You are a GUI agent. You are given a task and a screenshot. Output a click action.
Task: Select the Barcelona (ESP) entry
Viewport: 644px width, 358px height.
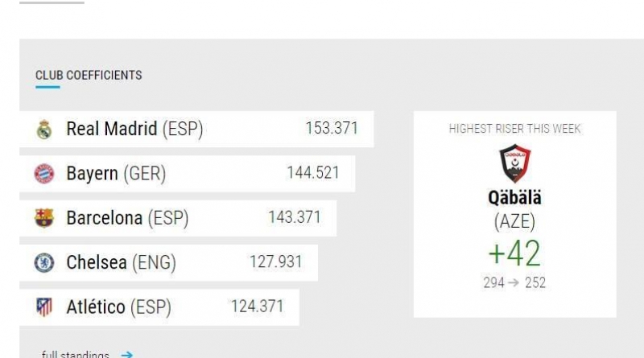[178, 218]
